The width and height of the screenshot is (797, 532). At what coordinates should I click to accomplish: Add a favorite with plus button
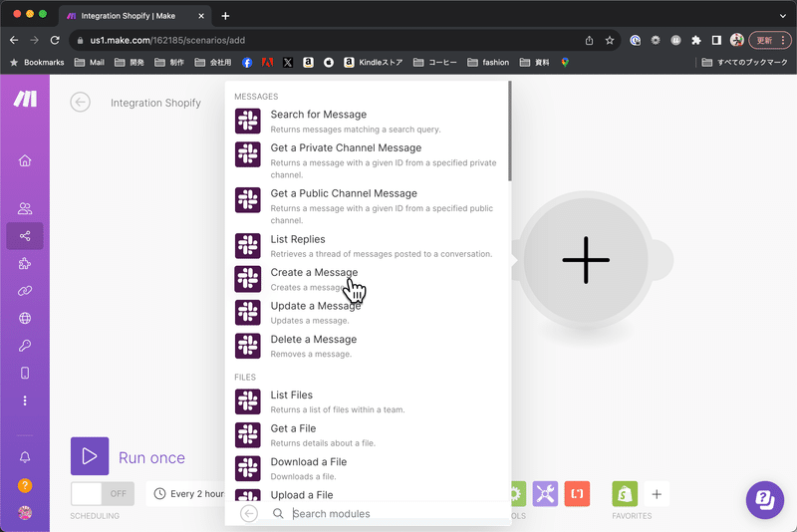(x=657, y=494)
